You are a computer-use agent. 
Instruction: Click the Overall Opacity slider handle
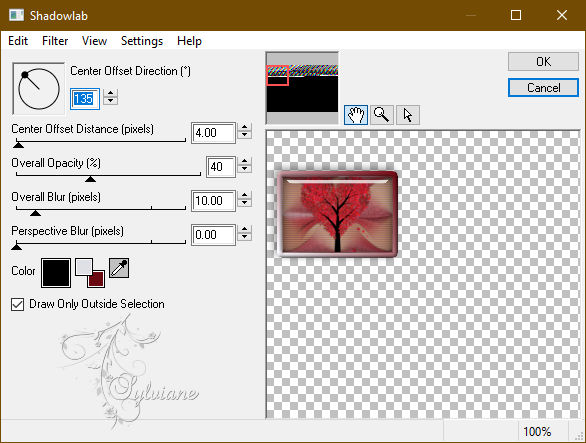pyautogui.click(x=90, y=179)
